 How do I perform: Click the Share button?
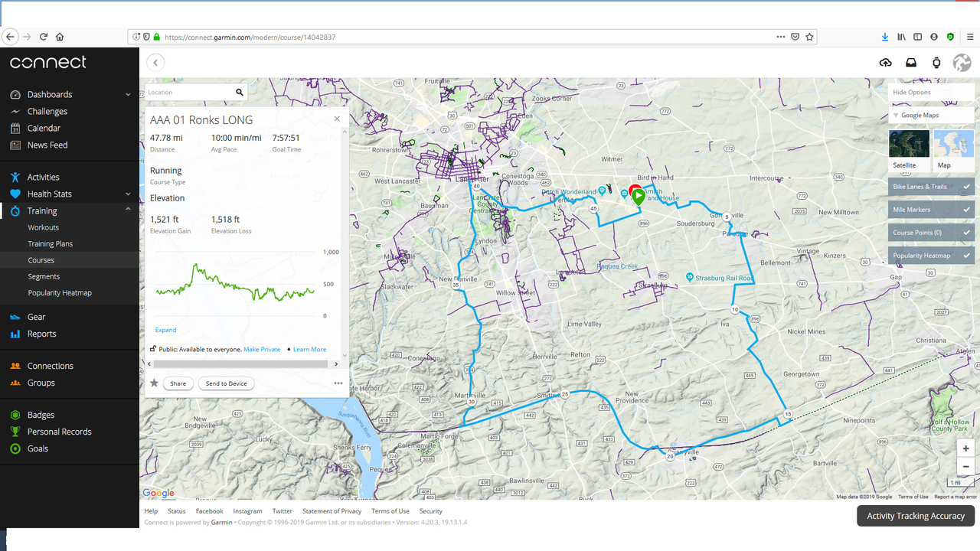point(178,383)
